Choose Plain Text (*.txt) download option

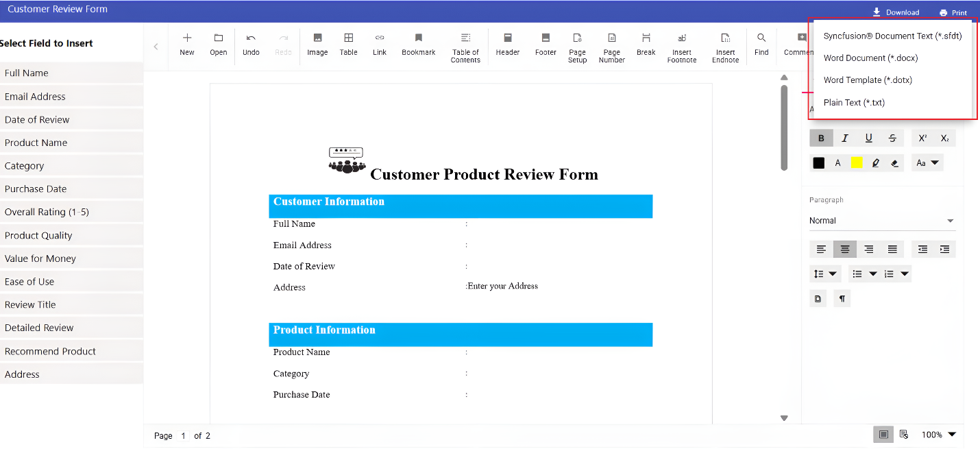pos(892,103)
